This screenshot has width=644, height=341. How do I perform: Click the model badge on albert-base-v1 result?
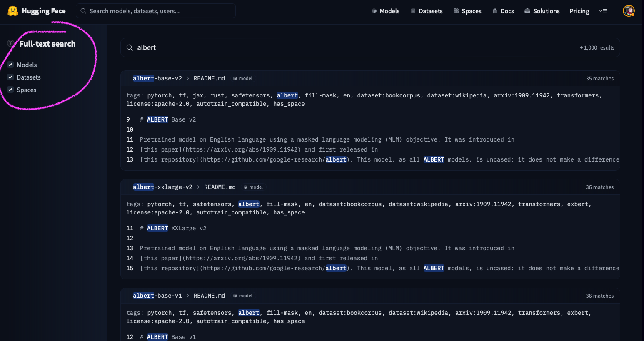(x=242, y=296)
